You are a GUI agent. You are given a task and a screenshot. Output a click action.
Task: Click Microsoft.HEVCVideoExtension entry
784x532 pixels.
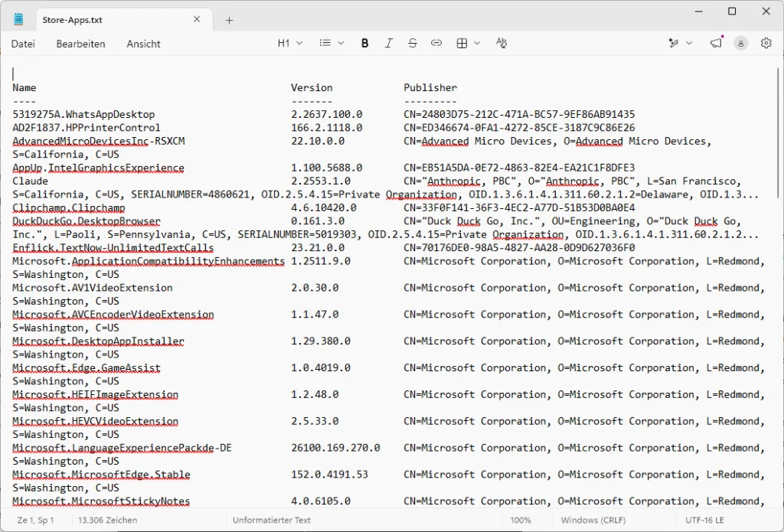pos(95,421)
